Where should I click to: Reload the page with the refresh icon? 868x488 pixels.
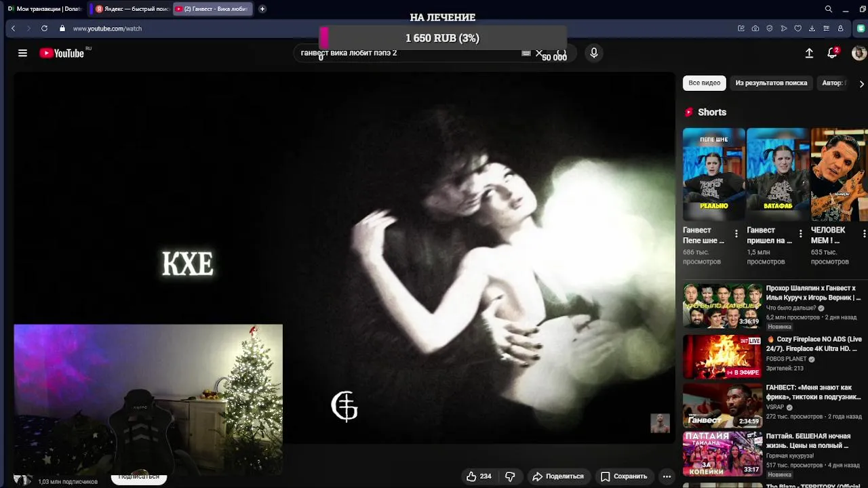pos(44,28)
